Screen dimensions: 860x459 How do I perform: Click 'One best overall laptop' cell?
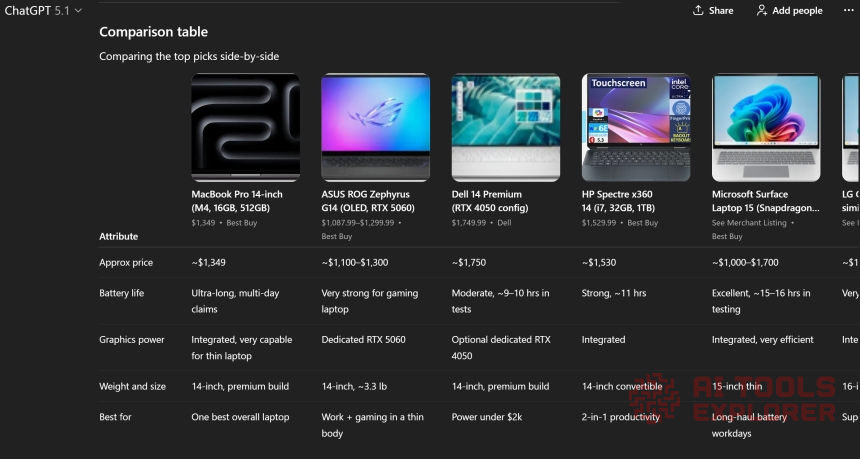240,417
